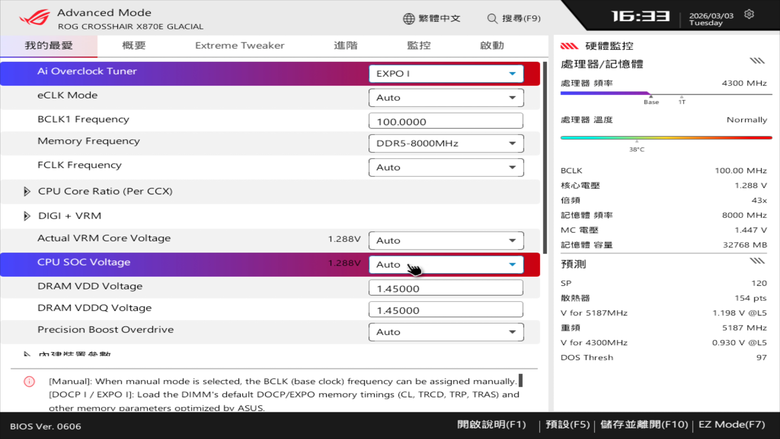This screenshot has width=780, height=439.
Task: Click the 1.447 V MC voltage value
Action: coord(751,230)
